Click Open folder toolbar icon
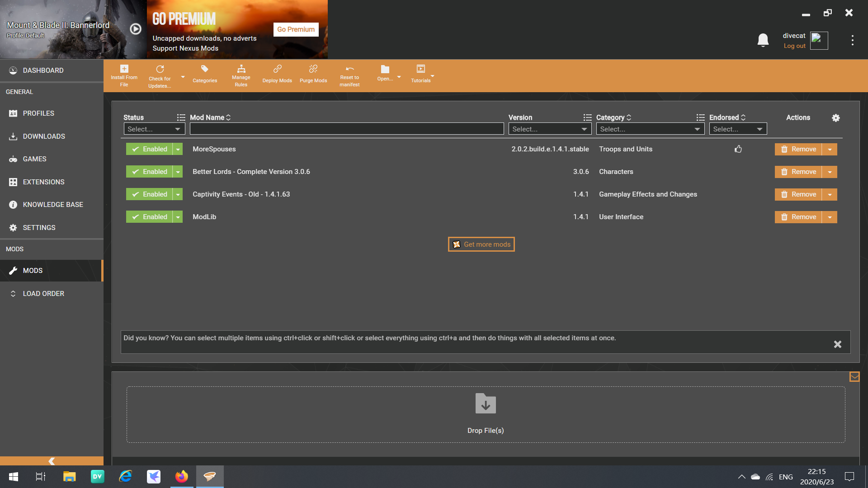868x488 pixels. [385, 73]
